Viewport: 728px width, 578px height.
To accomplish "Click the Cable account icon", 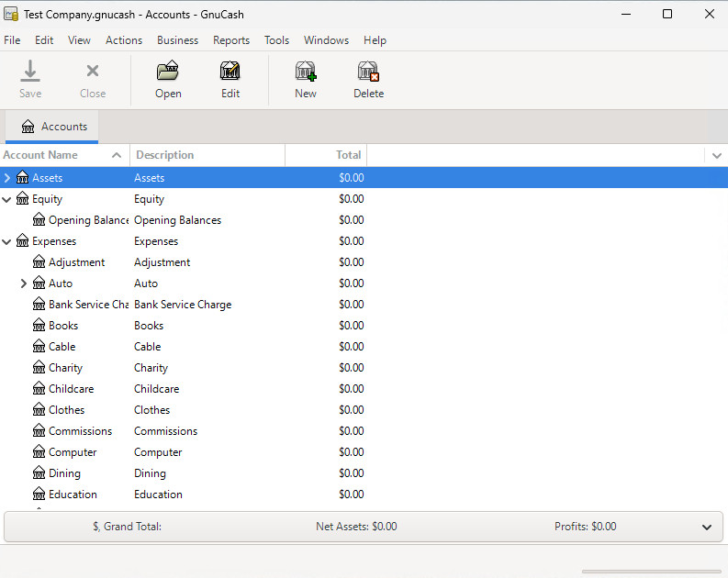I will [39, 346].
